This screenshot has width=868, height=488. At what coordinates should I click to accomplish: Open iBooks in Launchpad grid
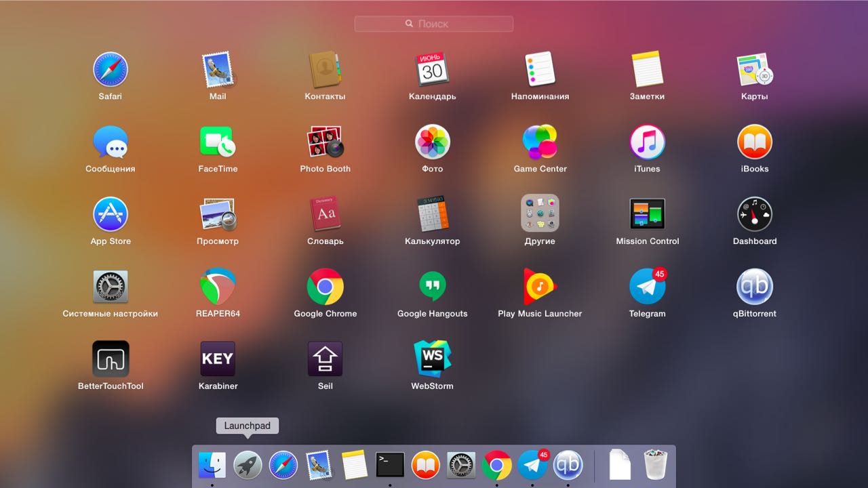coord(755,142)
